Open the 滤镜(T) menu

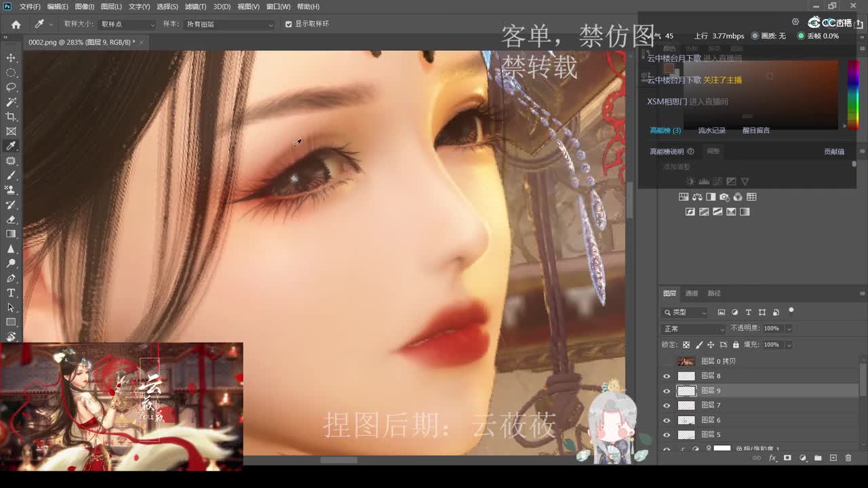195,7
